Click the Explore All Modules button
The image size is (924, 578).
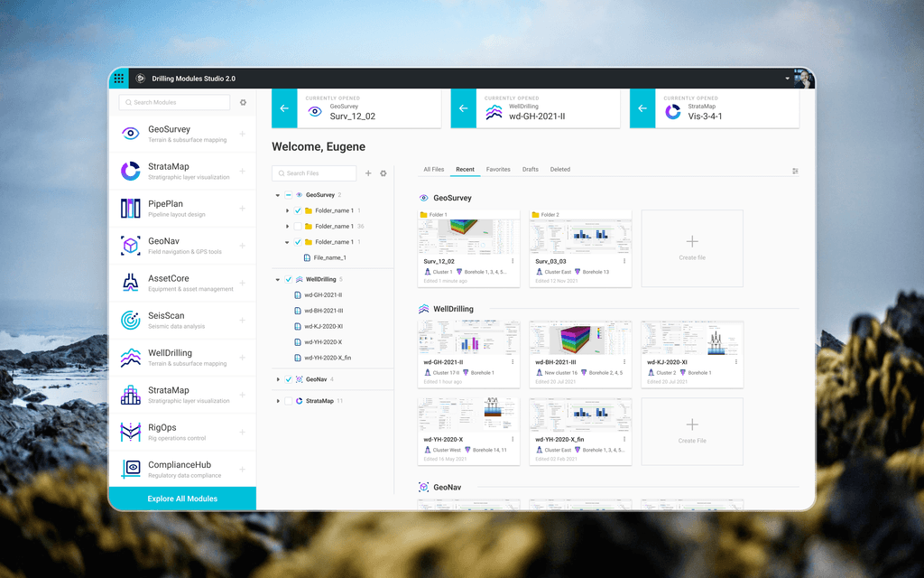point(182,499)
